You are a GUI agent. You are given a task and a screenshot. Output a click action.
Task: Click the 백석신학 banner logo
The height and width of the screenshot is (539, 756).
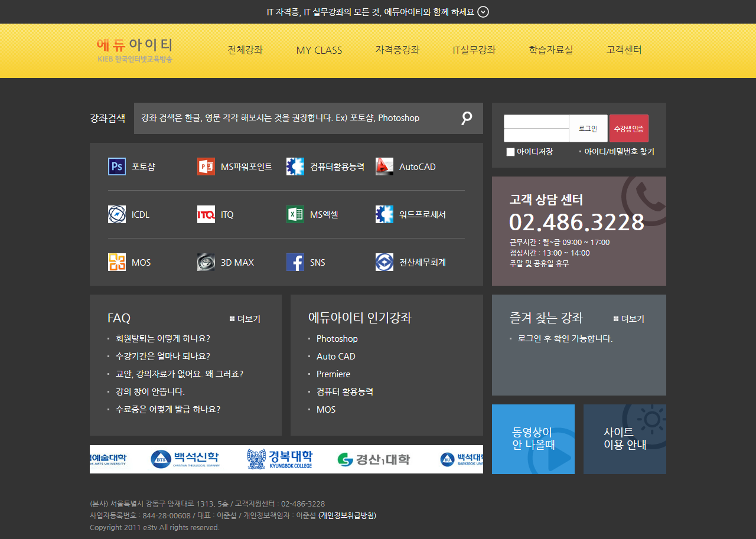pyautogui.click(x=185, y=459)
